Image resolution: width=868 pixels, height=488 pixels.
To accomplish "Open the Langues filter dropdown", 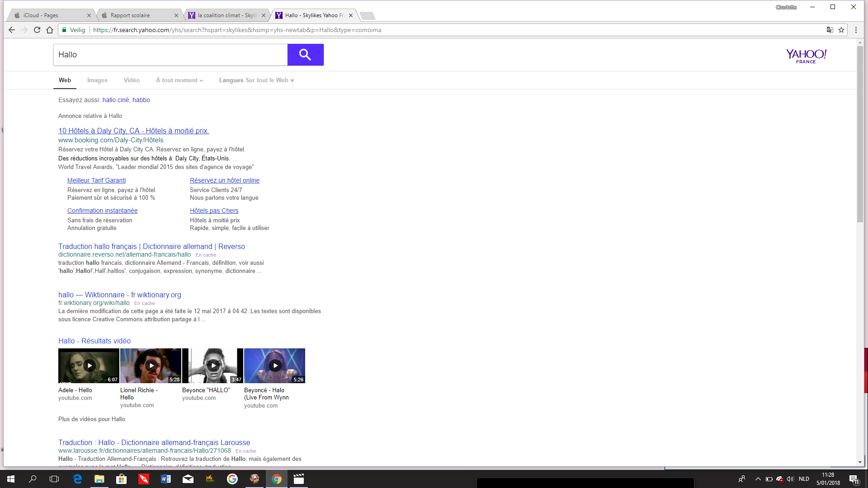I will tap(231, 80).
